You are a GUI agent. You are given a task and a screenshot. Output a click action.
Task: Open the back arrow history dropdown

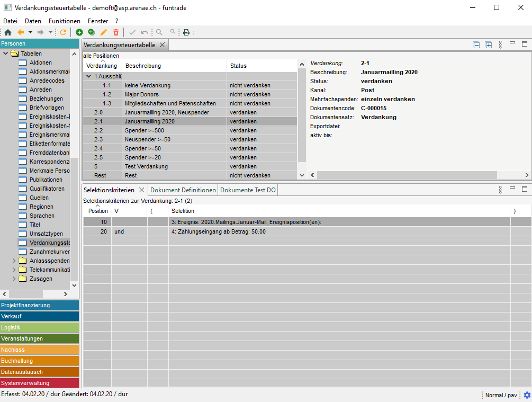pyautogui.click(x=30, y=32)
